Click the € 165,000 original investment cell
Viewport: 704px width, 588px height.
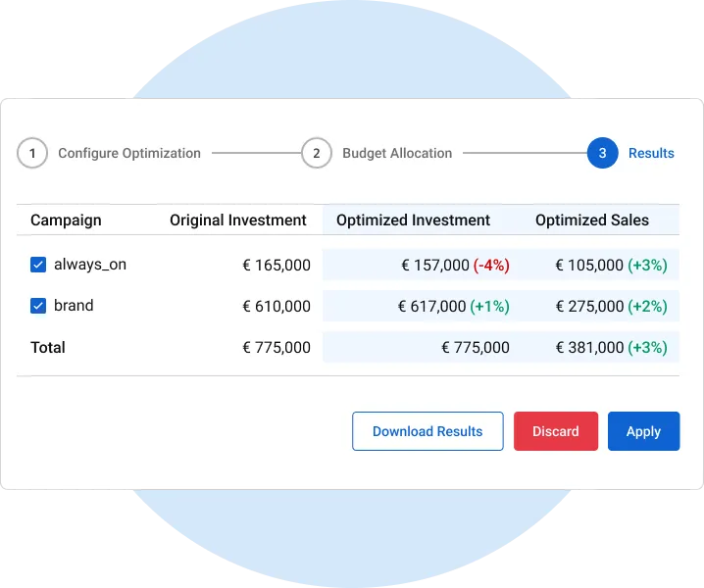tap(277, 266)
